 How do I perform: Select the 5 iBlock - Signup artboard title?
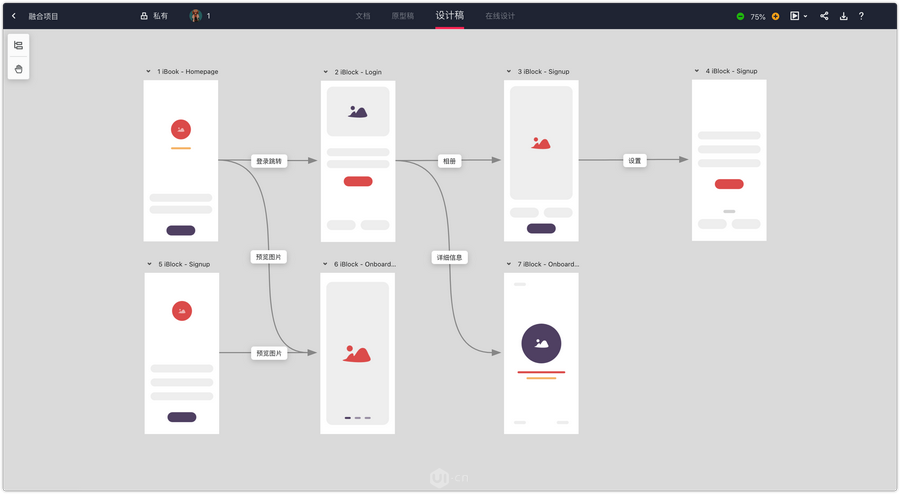click(x=184, y=264)
